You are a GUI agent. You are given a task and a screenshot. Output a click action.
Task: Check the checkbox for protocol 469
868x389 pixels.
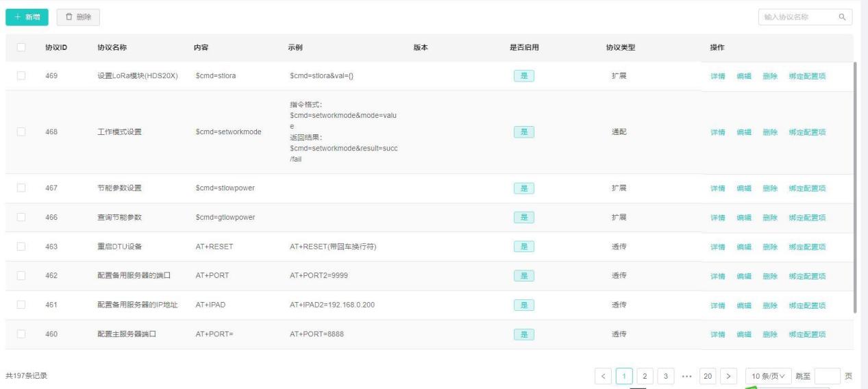coord(21,76)
